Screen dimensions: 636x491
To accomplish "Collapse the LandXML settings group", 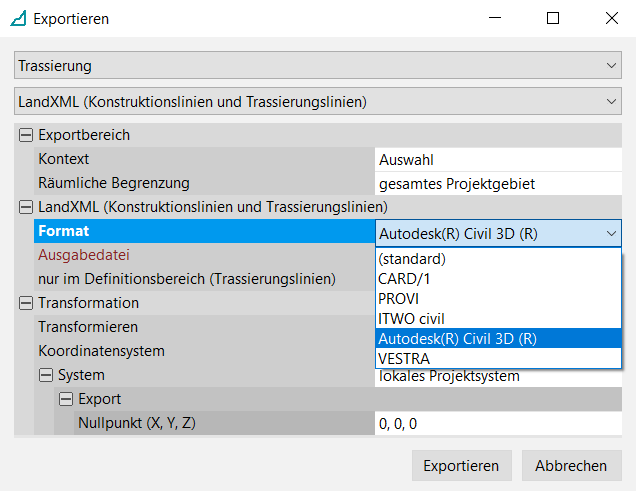I will (x=25, y=207).
